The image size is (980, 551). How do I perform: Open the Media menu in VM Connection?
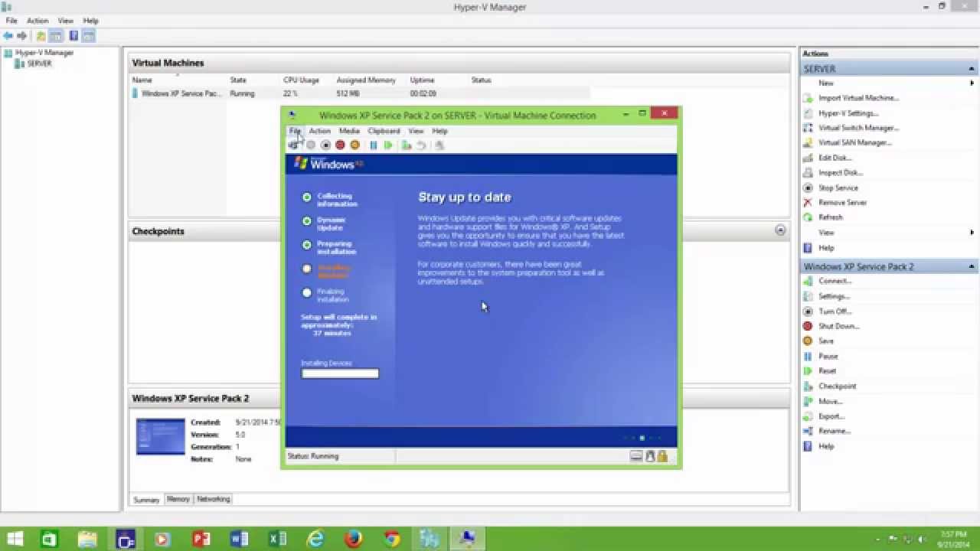349,131
